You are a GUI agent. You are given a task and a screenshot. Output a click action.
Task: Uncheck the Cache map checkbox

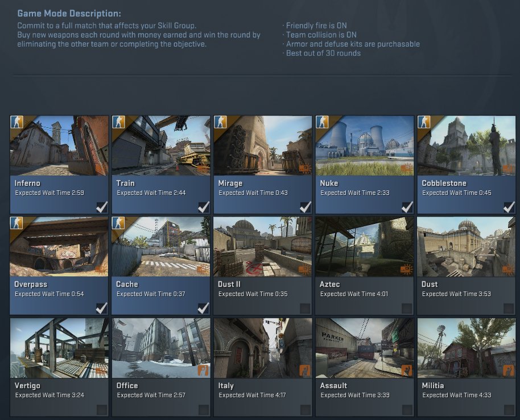pyautogui.click(x=203, y=308)
